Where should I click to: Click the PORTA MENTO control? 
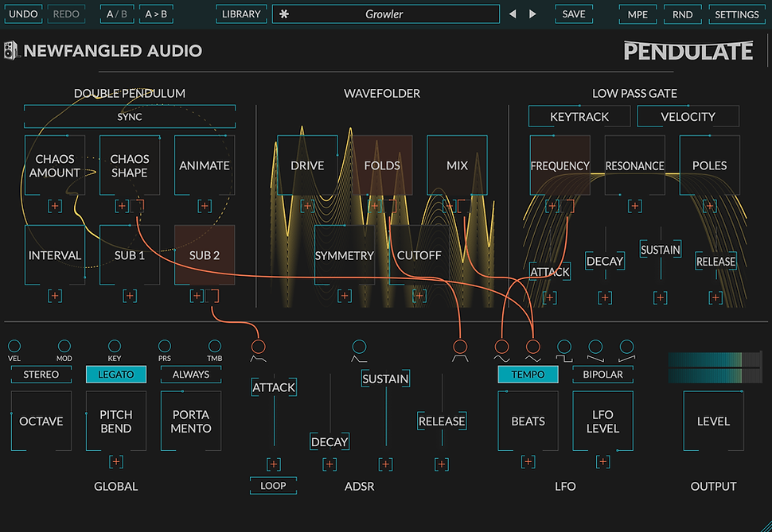click(x=190, y=421)
